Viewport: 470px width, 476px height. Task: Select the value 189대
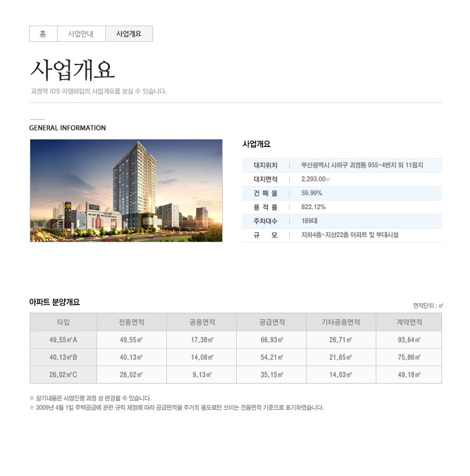point(309,221)
